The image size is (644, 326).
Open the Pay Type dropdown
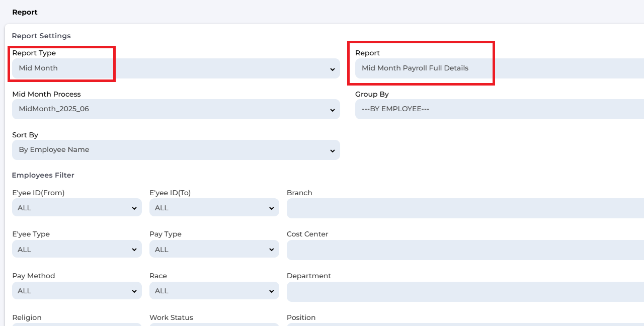(214, 250)
